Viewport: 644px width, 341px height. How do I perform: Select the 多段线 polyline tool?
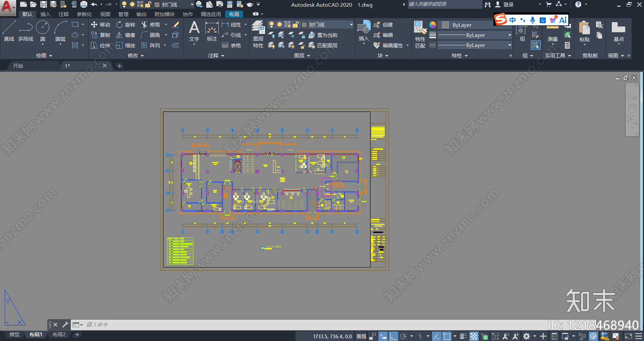26,31
